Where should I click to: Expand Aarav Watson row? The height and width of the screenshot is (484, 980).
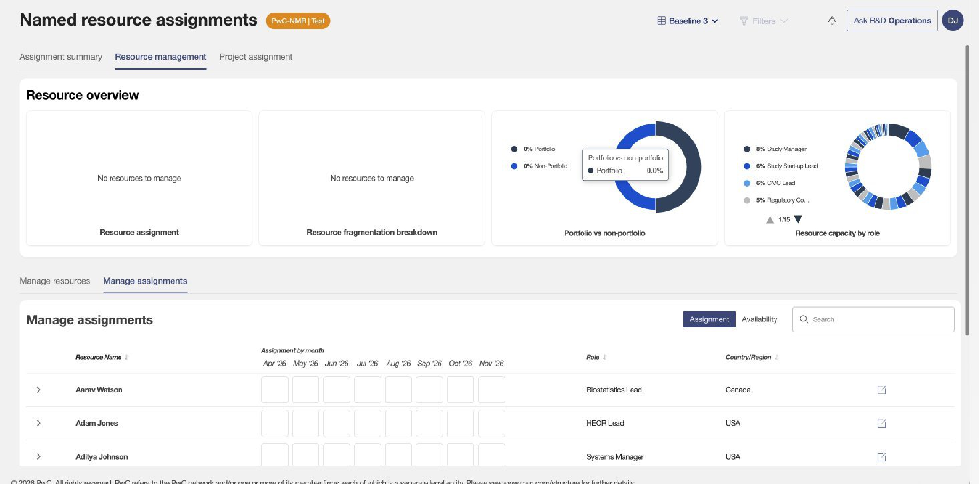pos(38,390)
